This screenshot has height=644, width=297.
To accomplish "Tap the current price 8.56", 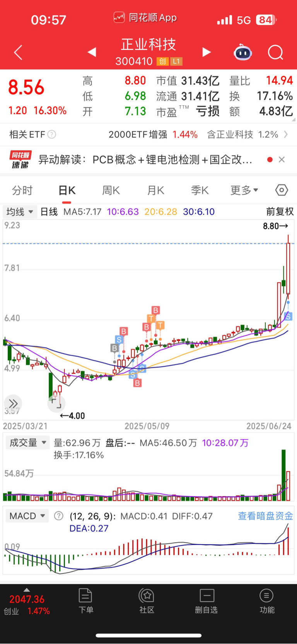I will pyautogui.click(x=26, y=88).
